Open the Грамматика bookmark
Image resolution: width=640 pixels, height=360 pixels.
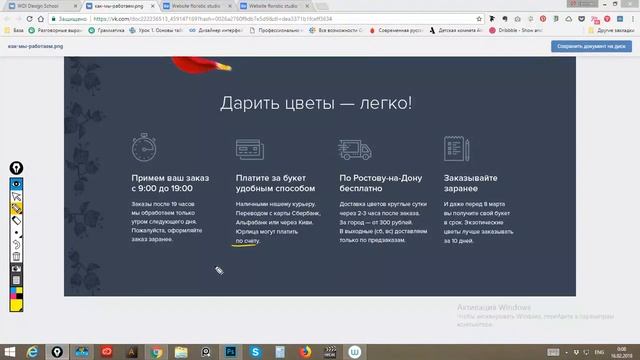(107, 30)
